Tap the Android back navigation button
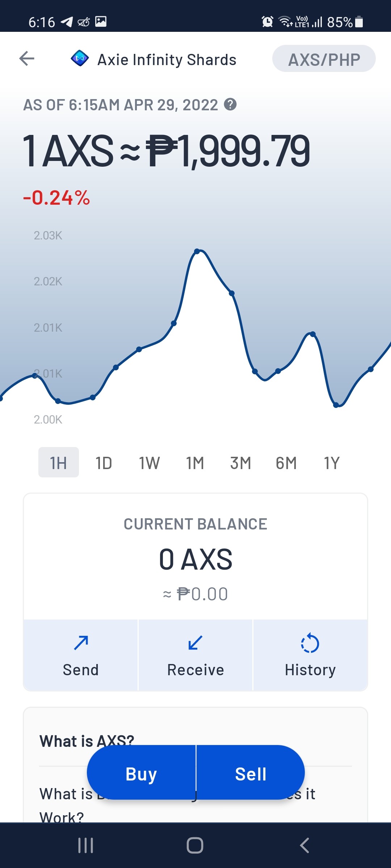Image resolution: width=391 pixels, height=868 pixels. click(x=304, y=846)
